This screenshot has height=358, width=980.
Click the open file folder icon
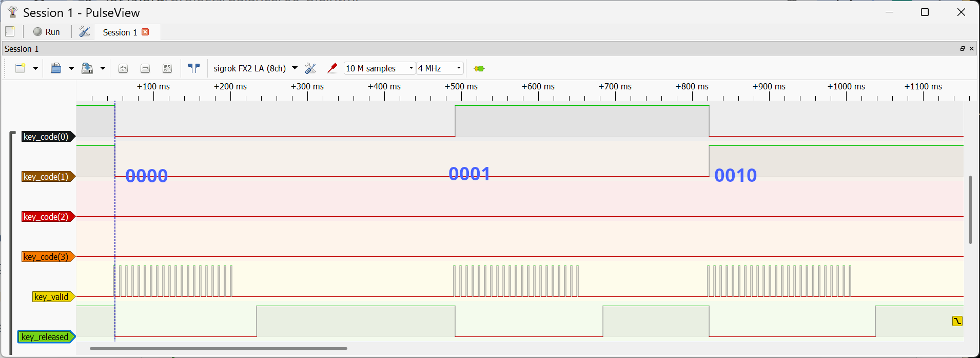pos(56,68)
